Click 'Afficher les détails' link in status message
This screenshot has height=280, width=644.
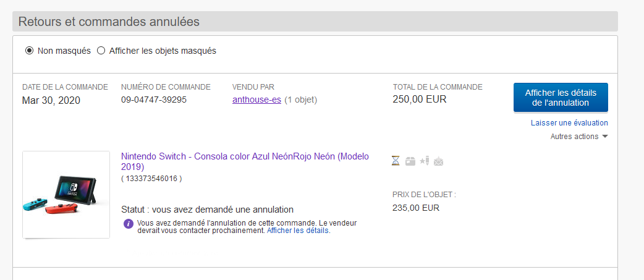[x=298, y=231]
